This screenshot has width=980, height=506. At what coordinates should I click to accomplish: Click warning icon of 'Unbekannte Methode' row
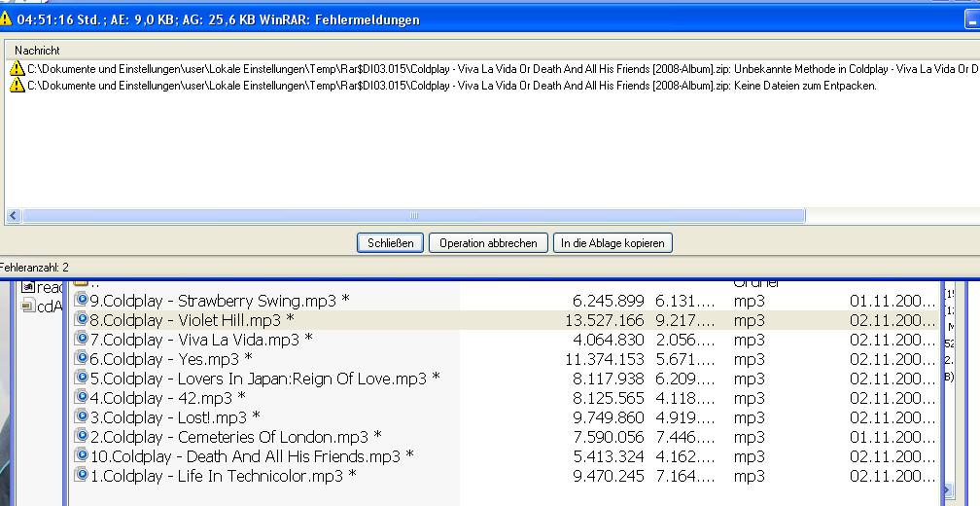[x=17, y=69]
